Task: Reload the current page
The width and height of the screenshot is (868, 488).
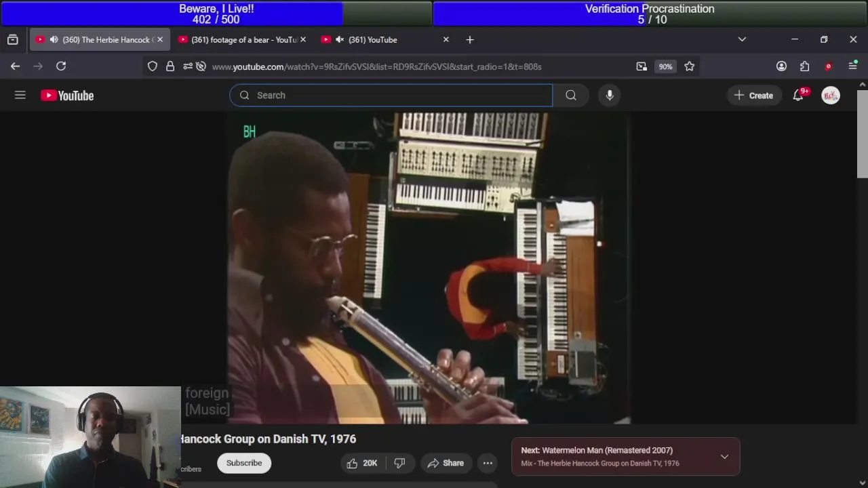Action: tap(61, 66)
